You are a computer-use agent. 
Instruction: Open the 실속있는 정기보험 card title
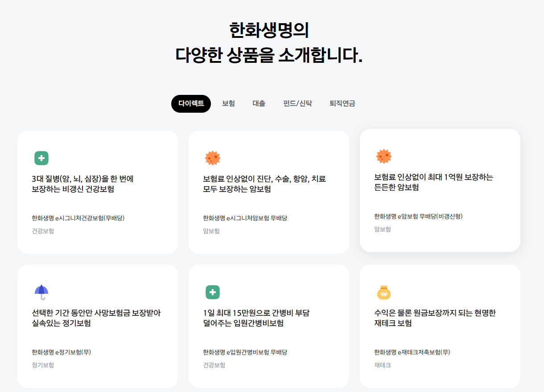click(x=96, y=318)
